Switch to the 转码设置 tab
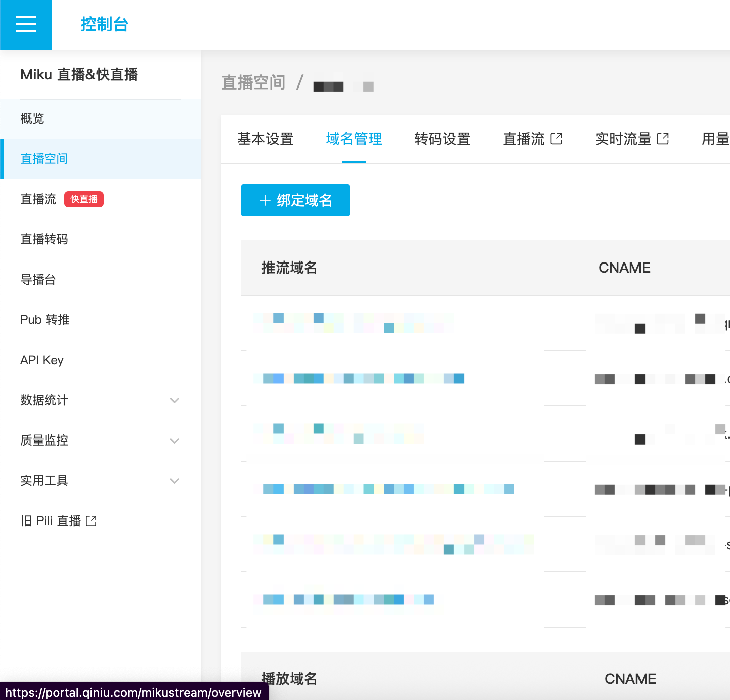The image size is (730, 700). (442, 139)
